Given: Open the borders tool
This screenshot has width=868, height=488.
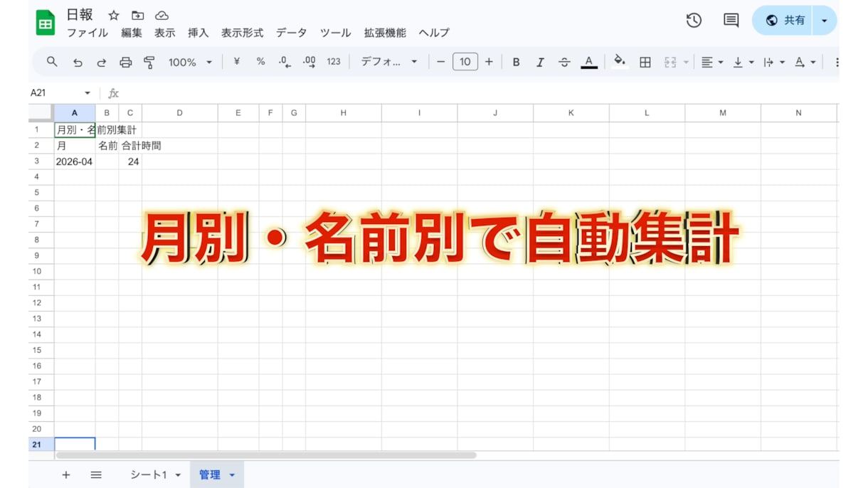Looking at the screenshot, I should (645, 63).
